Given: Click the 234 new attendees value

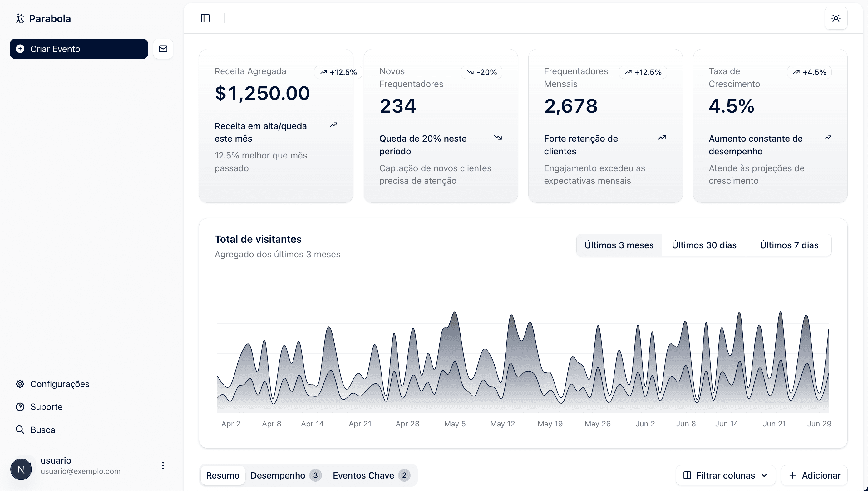Looking at the screenshot, I should click(x=397, y=106).
